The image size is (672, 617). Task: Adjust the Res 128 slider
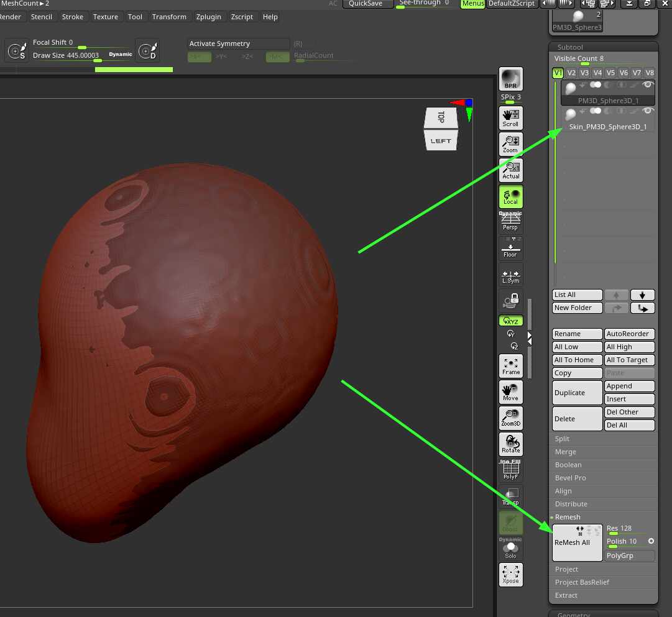pyautogui.click(x=629, y=529)
